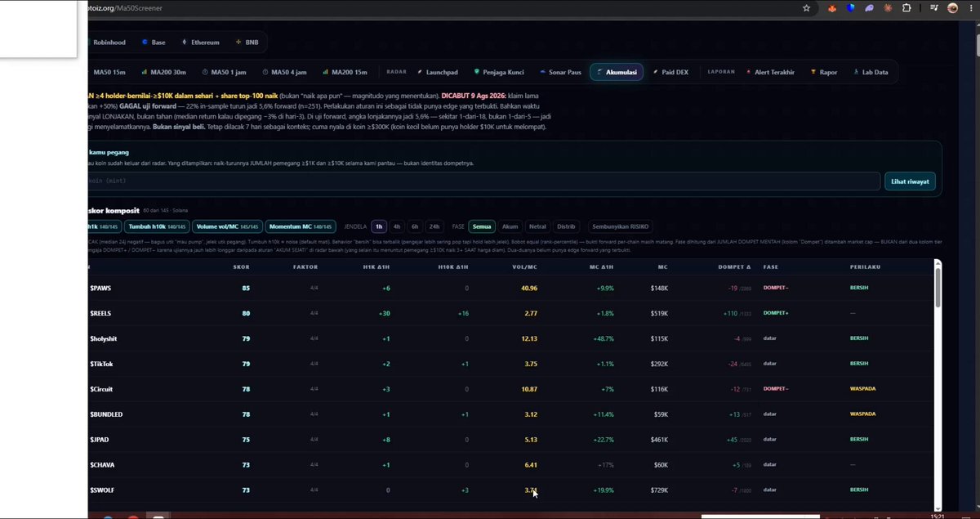This screenshot has width=980, height=519.
Task: Open the Paid DEX tab
Action: tap(670, 72)
